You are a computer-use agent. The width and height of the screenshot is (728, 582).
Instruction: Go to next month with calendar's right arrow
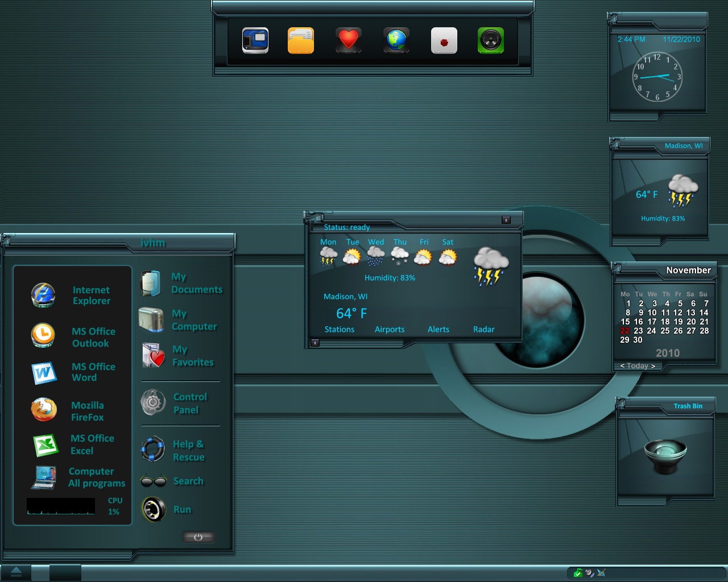pos(653,366)
